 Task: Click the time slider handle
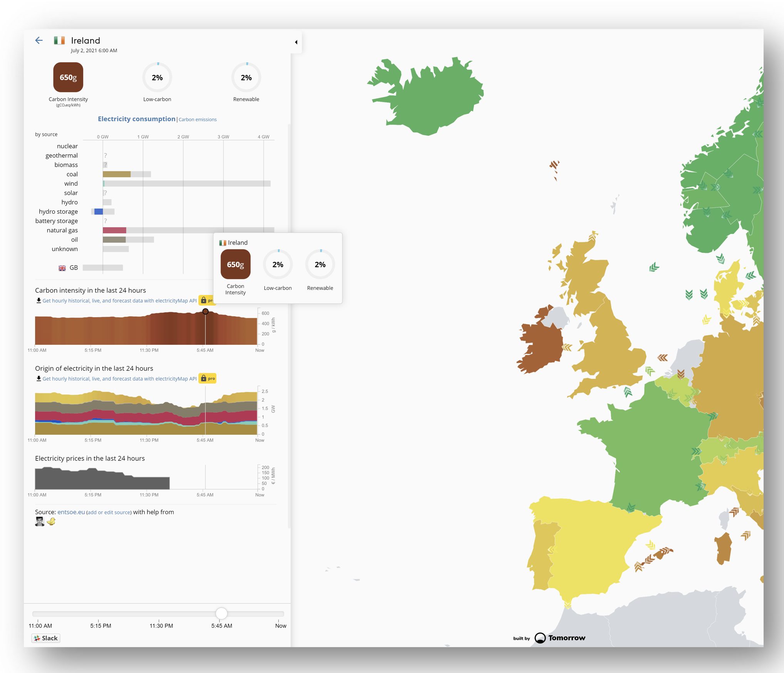click(221, 613)
